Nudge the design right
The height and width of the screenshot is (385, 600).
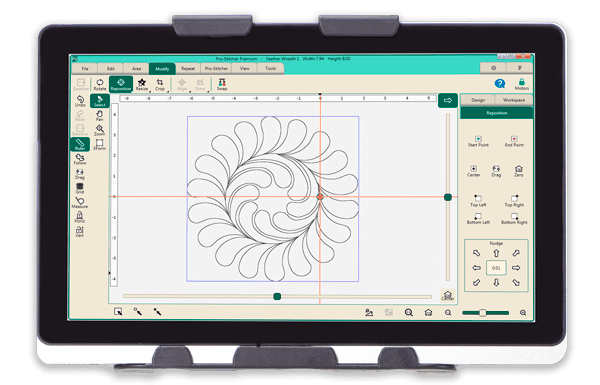pos(516,268)
